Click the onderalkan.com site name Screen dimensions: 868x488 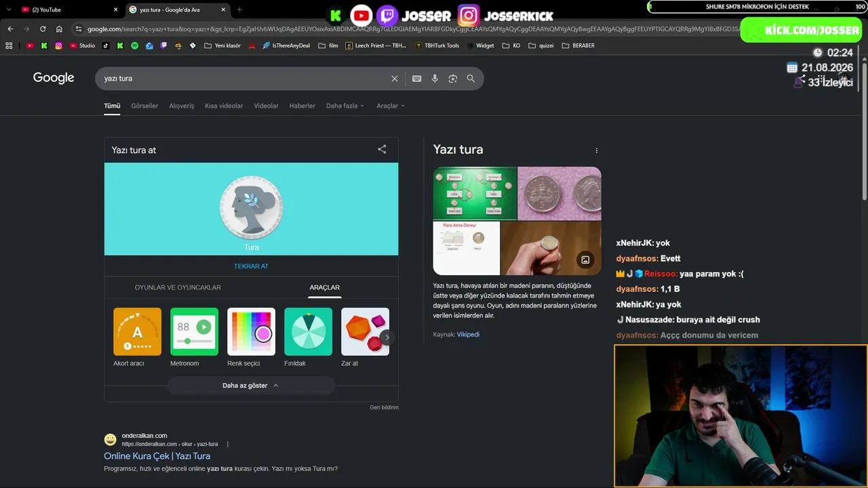pyautogui.click(x=144, y=436)
